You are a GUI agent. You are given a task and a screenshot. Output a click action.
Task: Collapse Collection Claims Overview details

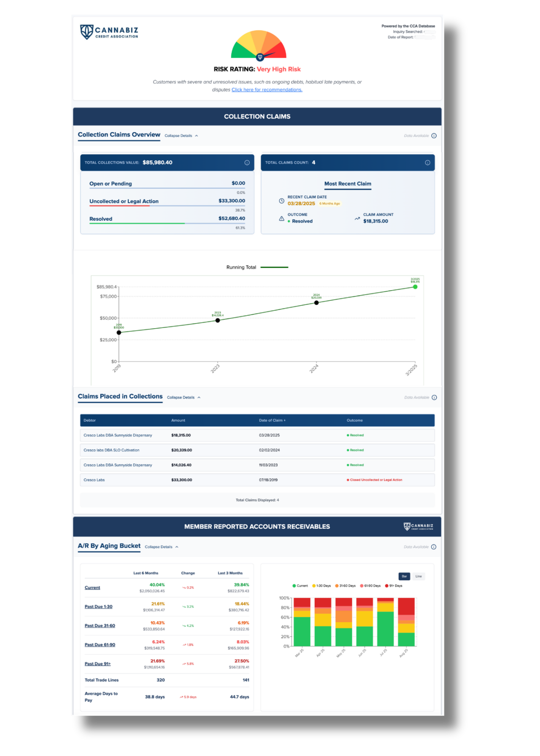coord(181,136)
